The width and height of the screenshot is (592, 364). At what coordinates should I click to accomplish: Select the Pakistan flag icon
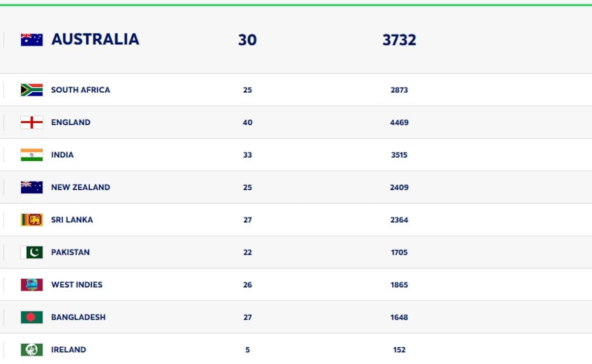pyautogui.click(x=32, y=253)
